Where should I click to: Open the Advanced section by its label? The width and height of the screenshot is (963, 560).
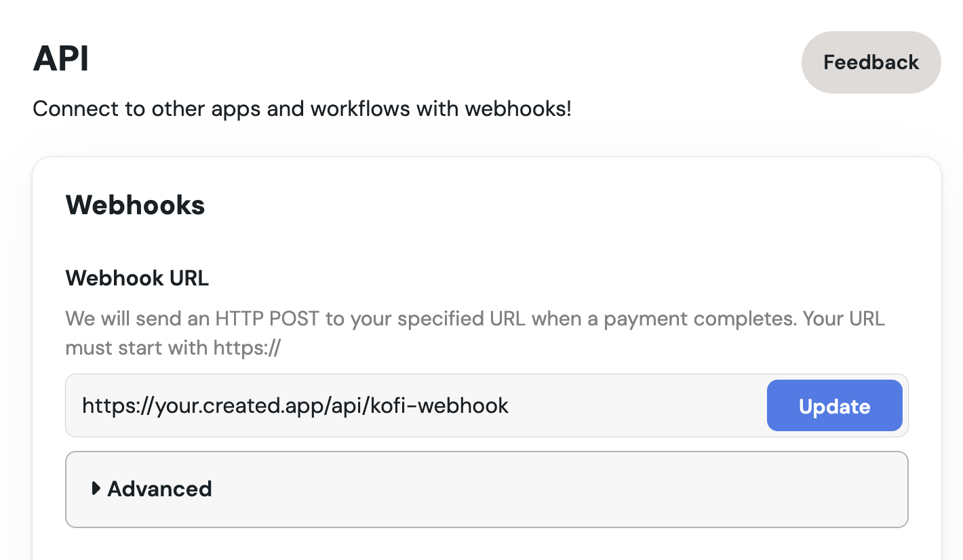[159, 488]
